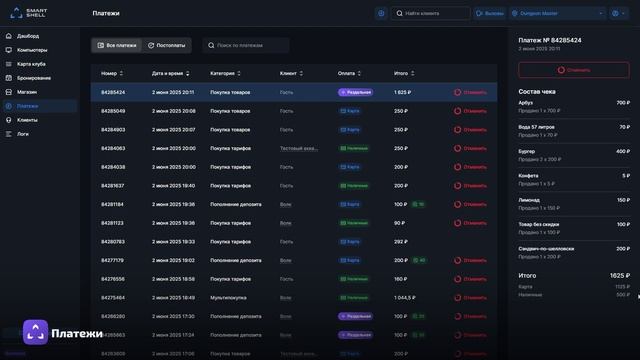Open Бронирование in the sidebar
The image size is (640, 360).
pos(33,78)
